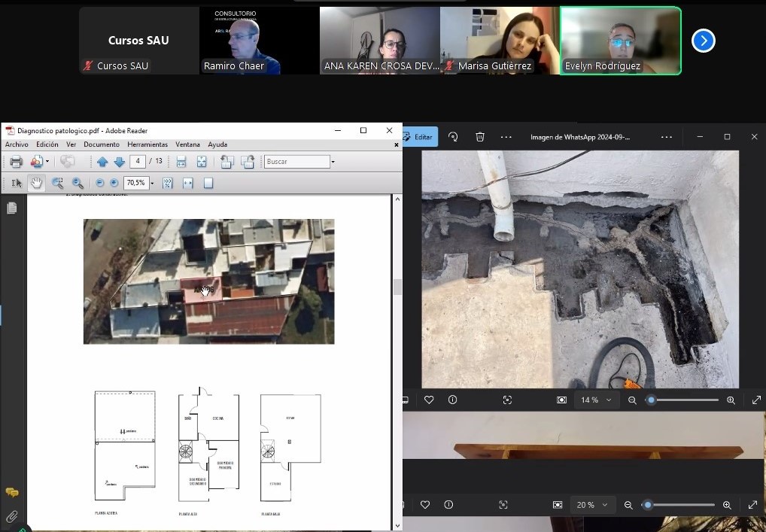Screen dimensions: 766x532
Task: Click the page number field showing 4
Action: [x=138, y=161]
